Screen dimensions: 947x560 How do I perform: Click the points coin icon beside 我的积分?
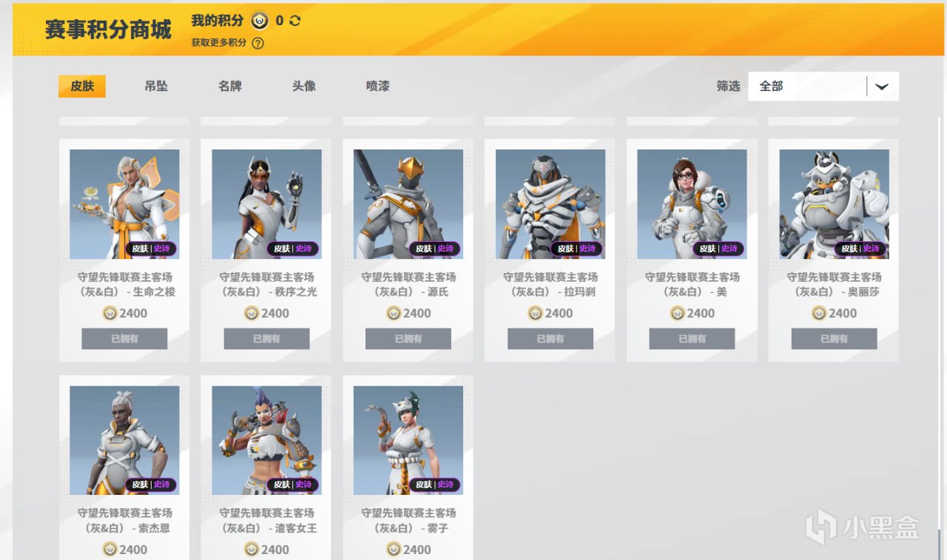click(x=259, y=21)
